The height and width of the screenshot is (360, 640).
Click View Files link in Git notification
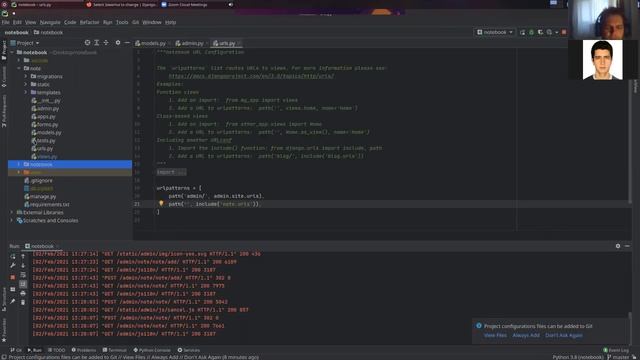pyautogui.click(x=495, y=335)
